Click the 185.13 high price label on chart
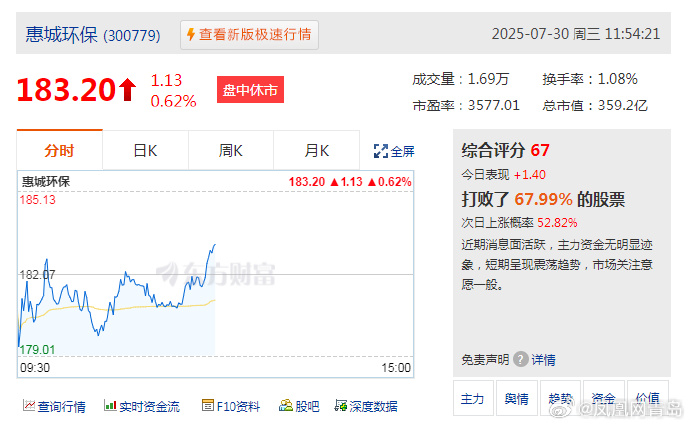Viewport: 690px width, 425px height. (37, 200)
